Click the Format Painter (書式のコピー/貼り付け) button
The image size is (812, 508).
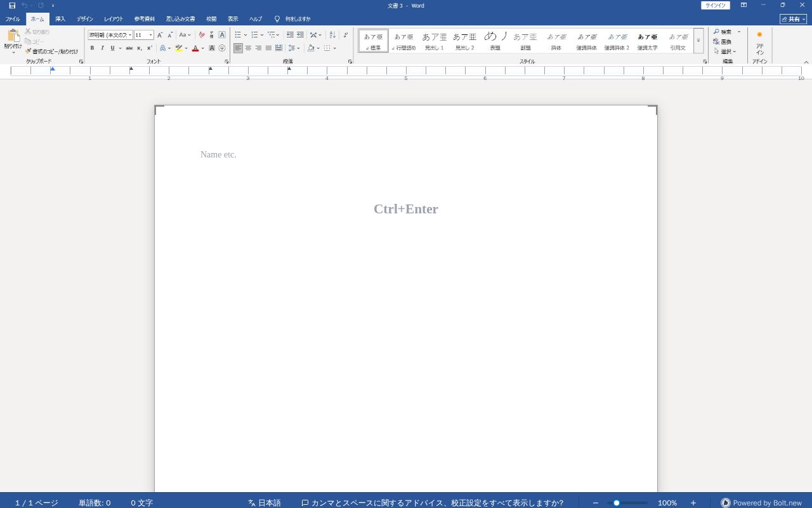tap(51, 51)
